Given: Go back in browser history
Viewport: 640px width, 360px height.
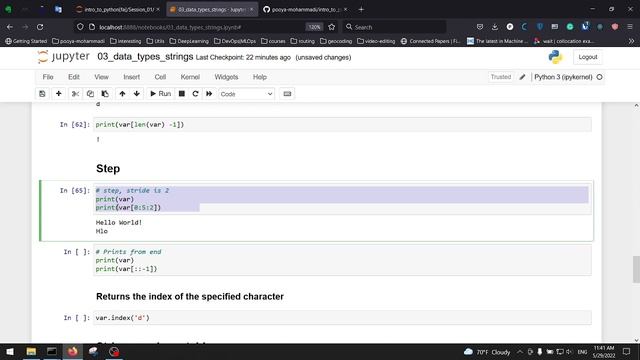Looking at the screenshot, I should (x=10, y=27).
